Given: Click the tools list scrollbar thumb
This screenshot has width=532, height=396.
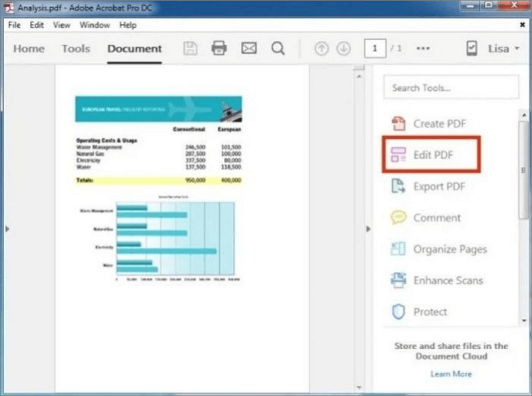Looking at the screenshot, I should click(524, 169).
